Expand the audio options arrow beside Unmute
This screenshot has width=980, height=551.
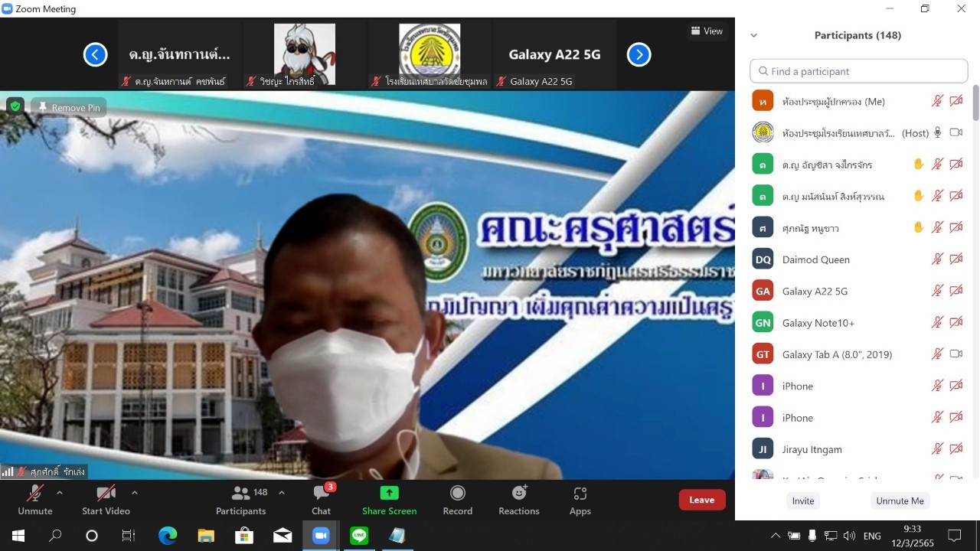[x=60, y=493]
